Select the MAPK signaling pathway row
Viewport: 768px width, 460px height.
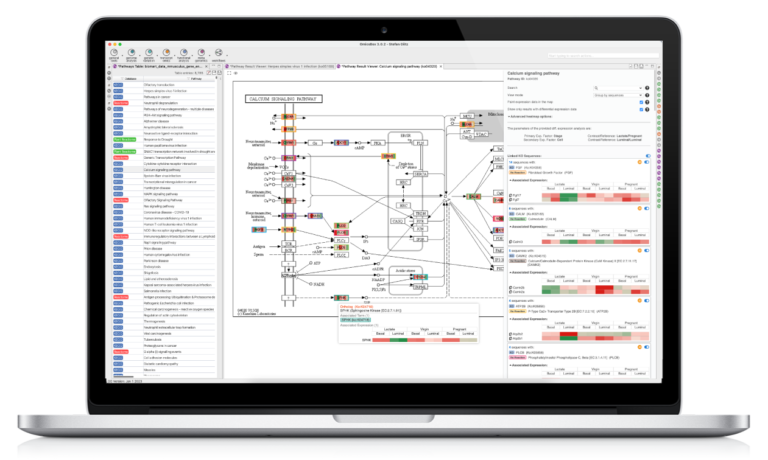162,194
